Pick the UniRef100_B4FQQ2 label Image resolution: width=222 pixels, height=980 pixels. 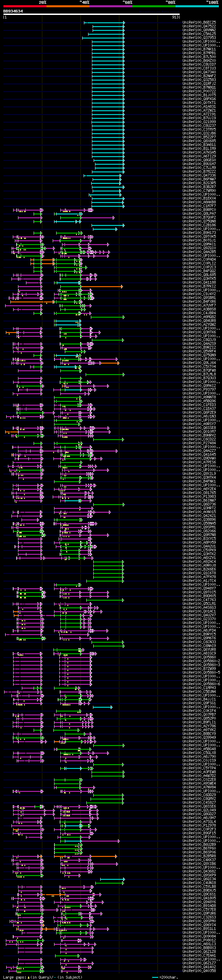point(199,271)
